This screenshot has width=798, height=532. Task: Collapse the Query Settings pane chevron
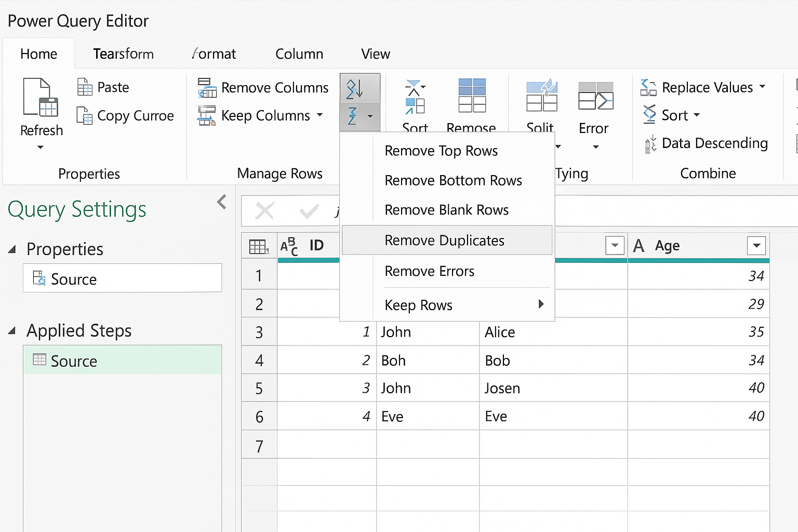[x=222, y=202]
